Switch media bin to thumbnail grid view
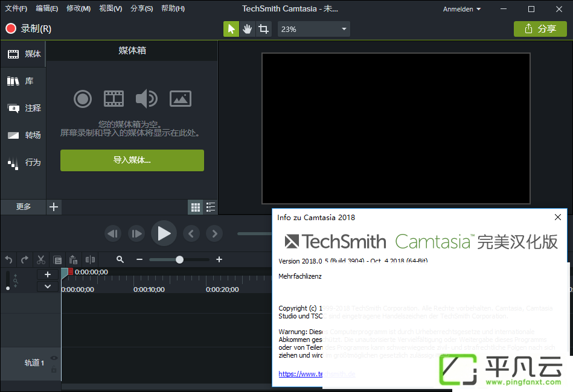 (x=196, y=207)
